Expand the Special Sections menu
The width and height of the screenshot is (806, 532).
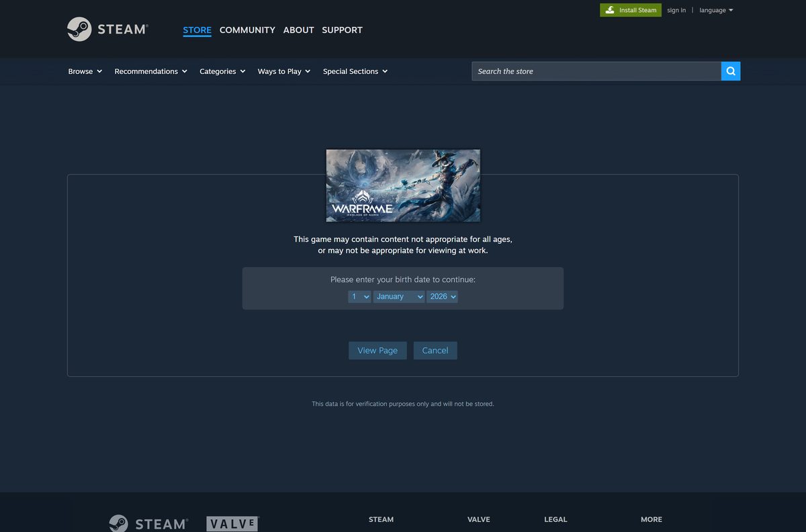point(355,71)
